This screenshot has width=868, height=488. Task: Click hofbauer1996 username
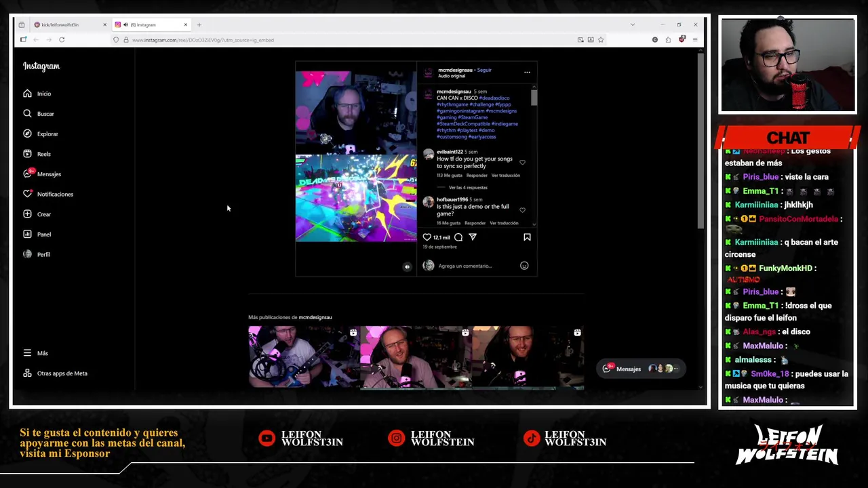(x=452, y=199)
